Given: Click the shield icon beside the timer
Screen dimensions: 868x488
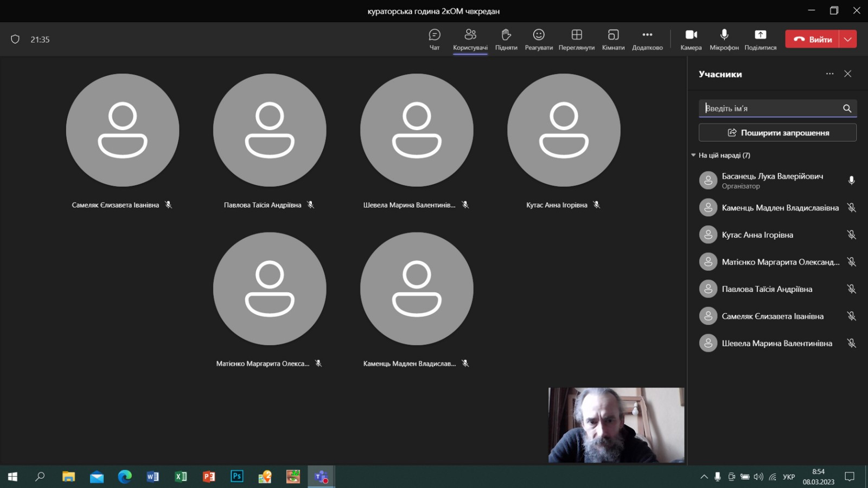Looking at the screenshot, I should tap(15, 39).
